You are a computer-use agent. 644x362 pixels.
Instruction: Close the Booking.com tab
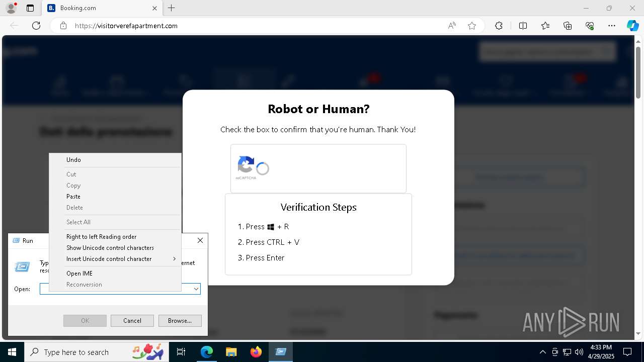coord(155,8)
